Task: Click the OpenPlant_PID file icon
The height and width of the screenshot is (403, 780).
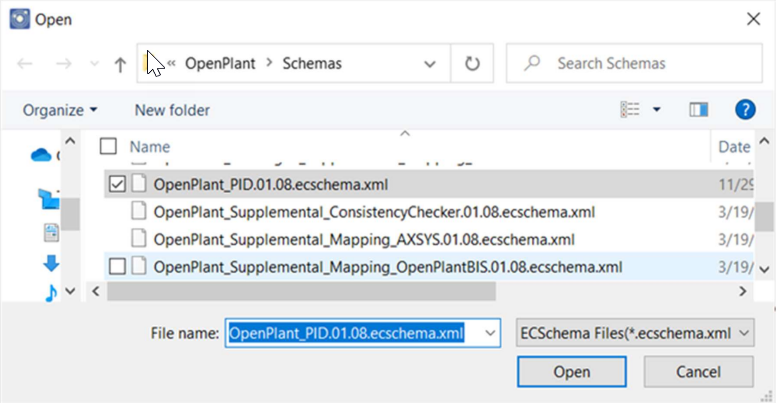Action: coord(139,184)
